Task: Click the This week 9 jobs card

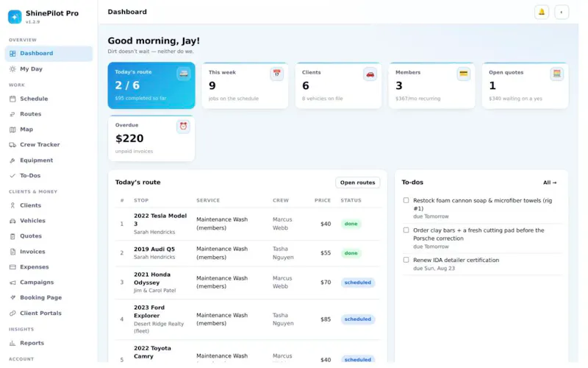Action: [245, 85]
